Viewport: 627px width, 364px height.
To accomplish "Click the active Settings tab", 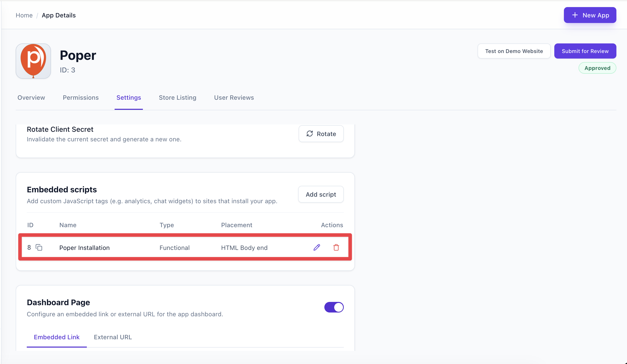I will [x=128, y=97].
